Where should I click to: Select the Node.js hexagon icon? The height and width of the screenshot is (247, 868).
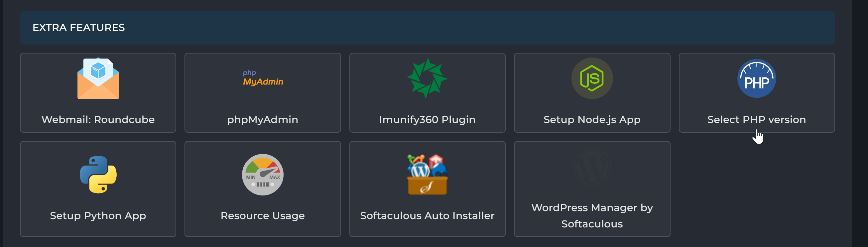click(x=592, y=78)
